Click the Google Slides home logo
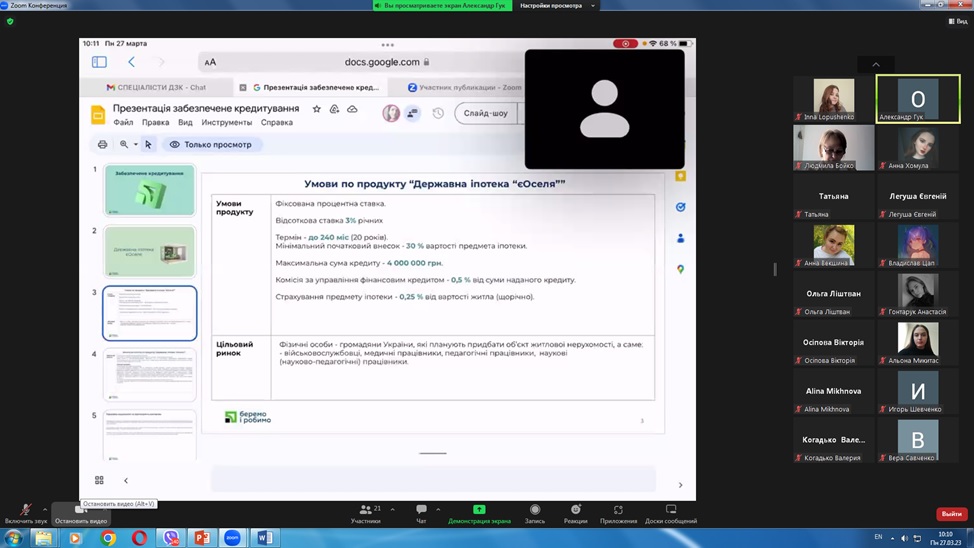This screenshot has width=974, height=548. click(98, 115)
